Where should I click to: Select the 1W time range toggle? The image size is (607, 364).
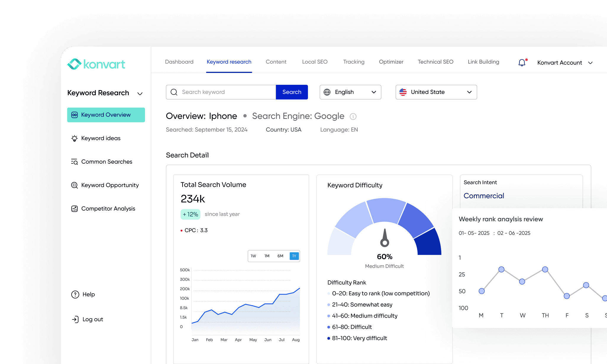click(253, 256)
